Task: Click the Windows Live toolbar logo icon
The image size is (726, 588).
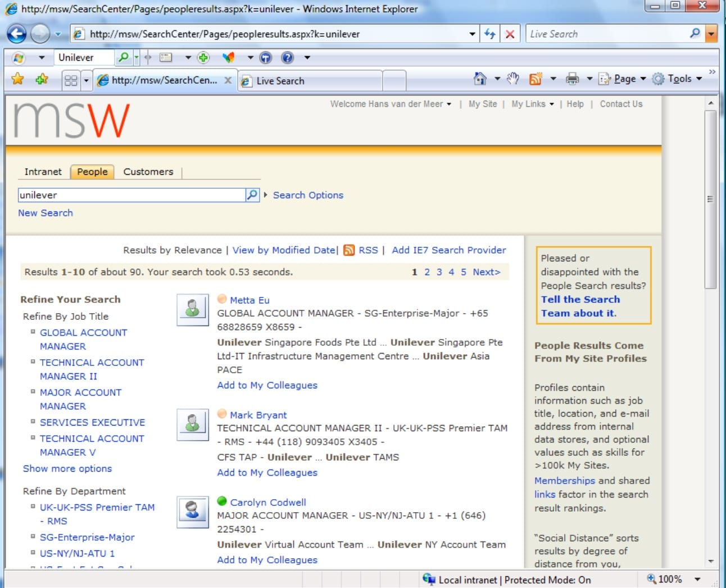Action: pyautogui.click(x=19, y=57)
